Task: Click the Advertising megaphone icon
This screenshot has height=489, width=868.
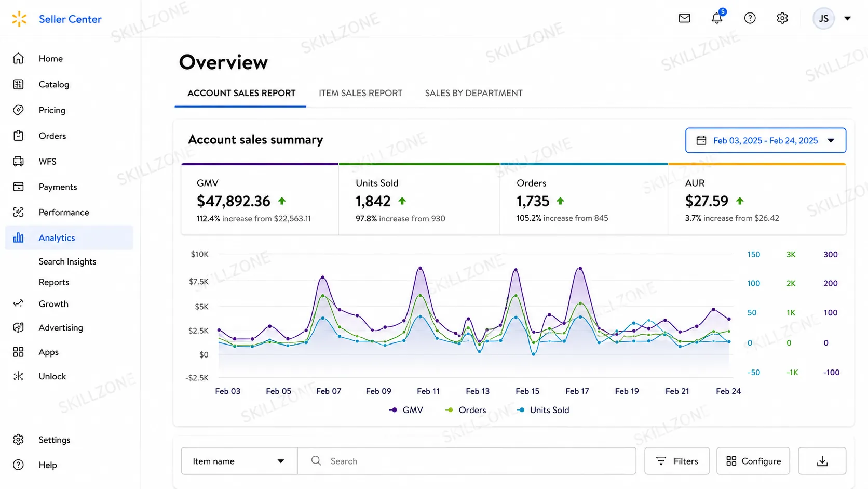Action: 18,327
